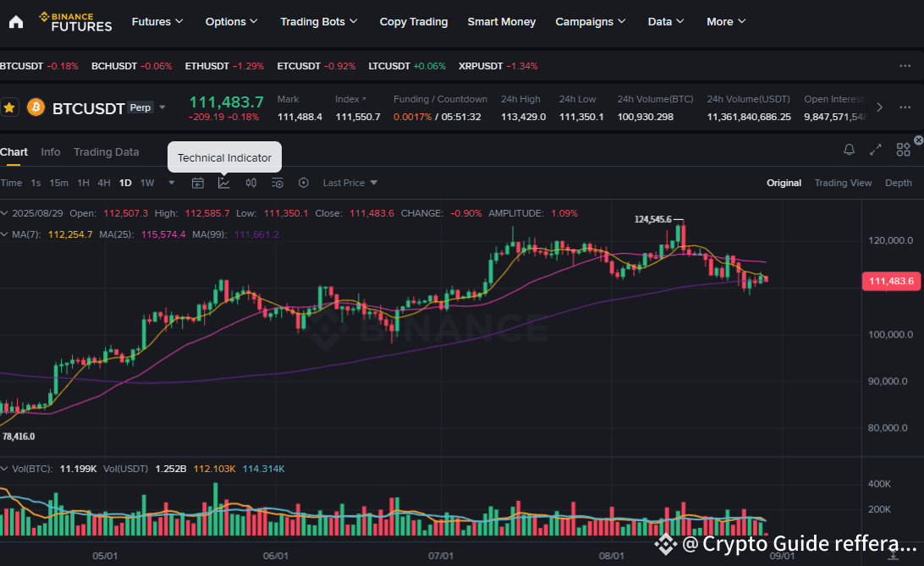Select the 4H interval

click(x=104, y=184)
